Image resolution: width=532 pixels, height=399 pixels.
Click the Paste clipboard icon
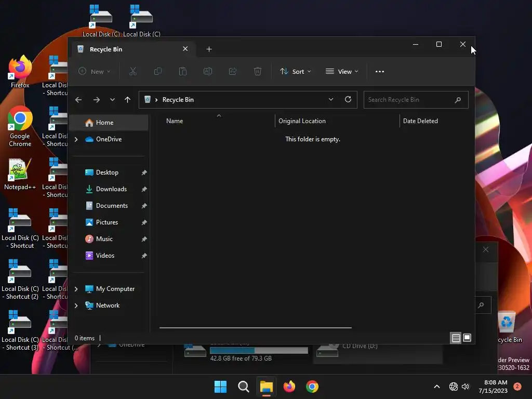(x=182, y=71)
